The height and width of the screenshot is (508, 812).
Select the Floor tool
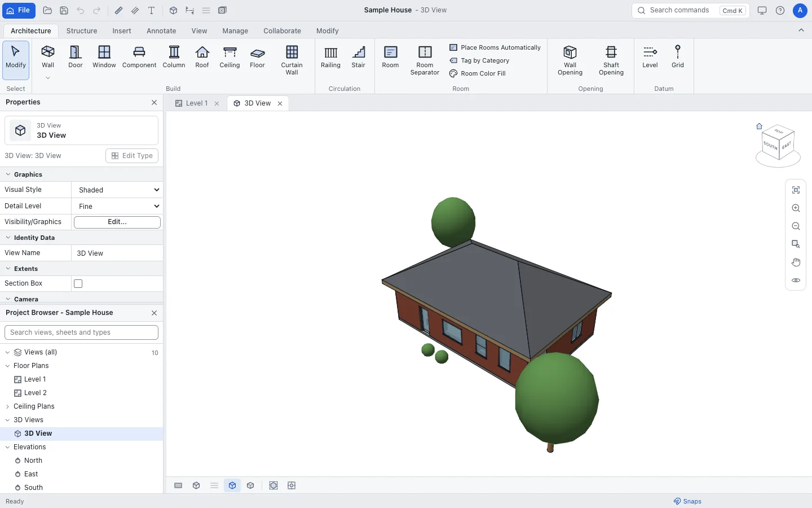click(x=257, y=57)
